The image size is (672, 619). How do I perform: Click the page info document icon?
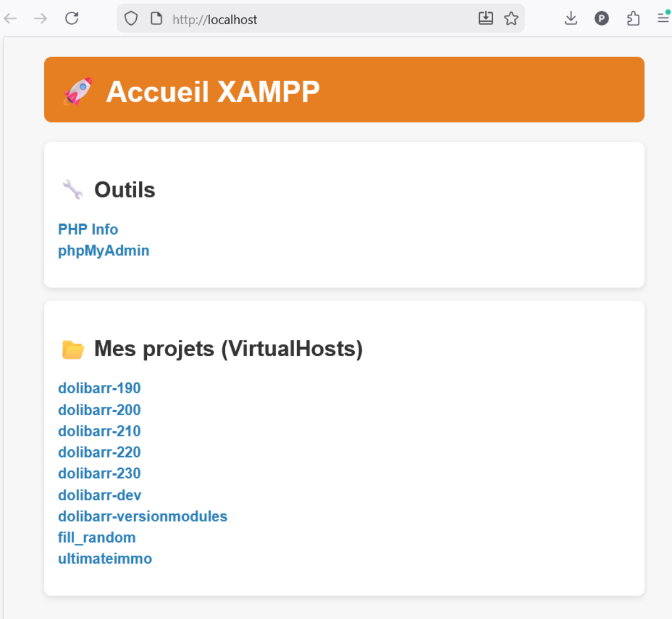coord(156,18)
